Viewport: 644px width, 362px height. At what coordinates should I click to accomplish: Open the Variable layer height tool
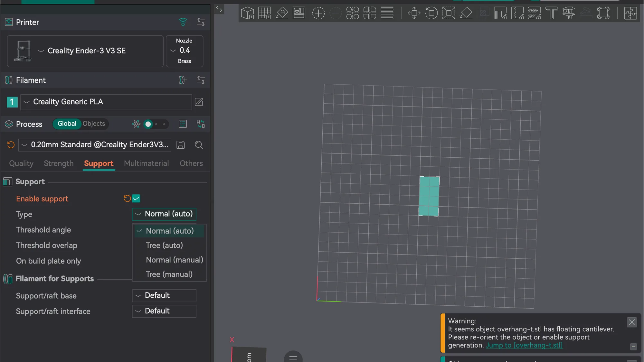tap(387, 13)
